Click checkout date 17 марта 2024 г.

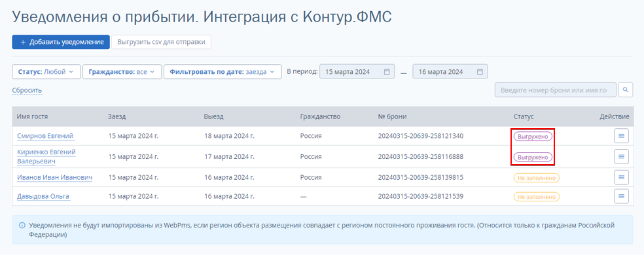pos(229,156)
